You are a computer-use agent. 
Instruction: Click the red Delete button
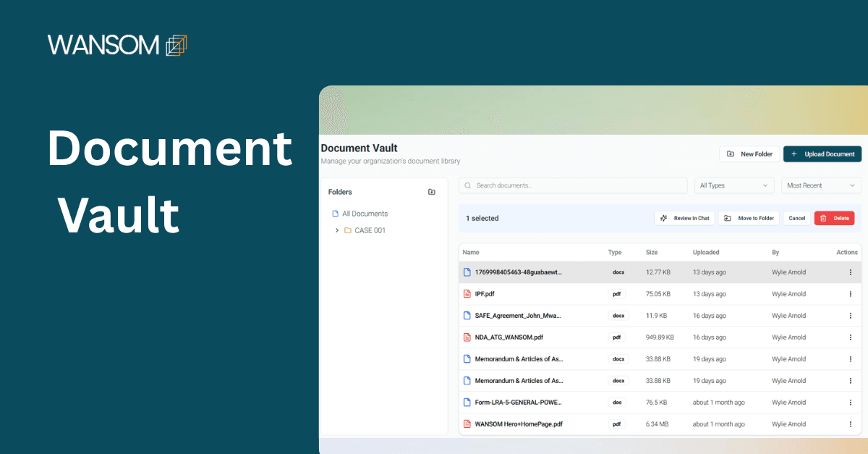[x=834, y=218]
